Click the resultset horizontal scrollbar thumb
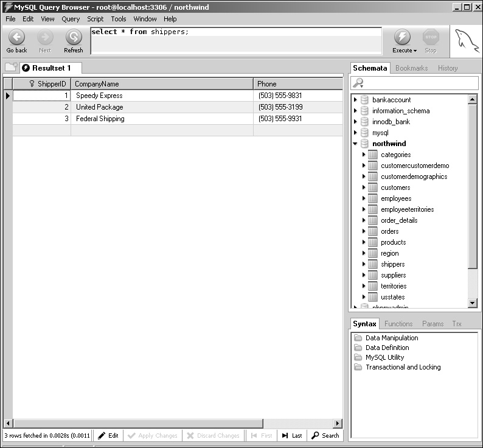The image size is (483, 448). [139, 423]
